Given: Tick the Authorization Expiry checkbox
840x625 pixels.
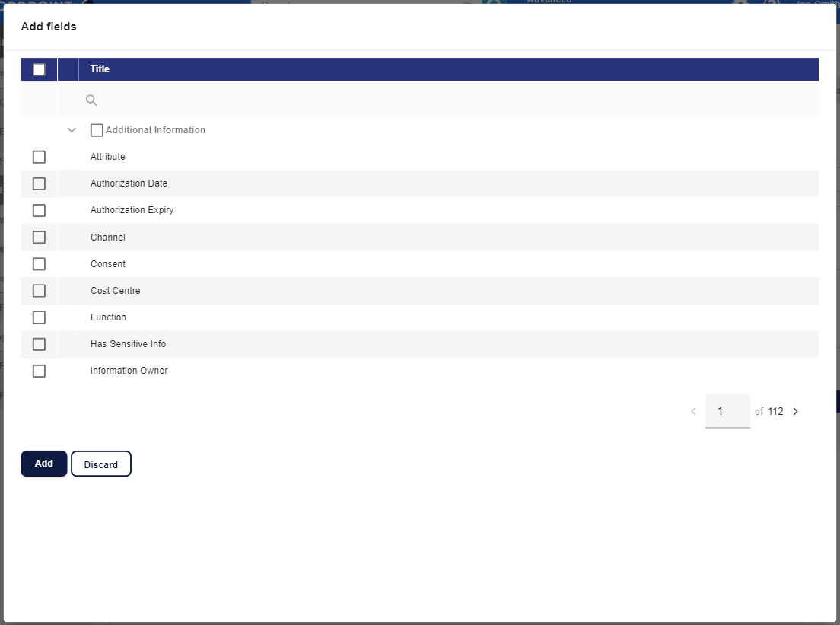Looking at the screenshot, I should pyautogui.click(x=39, y=211).
